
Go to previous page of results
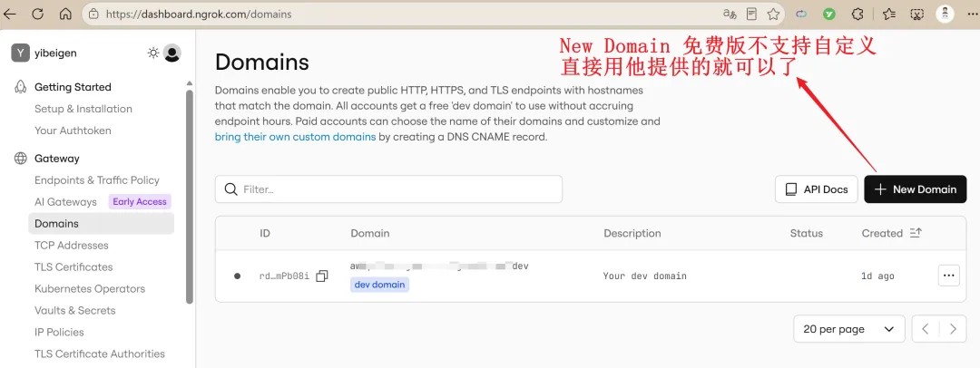click(x=926, y=329)
